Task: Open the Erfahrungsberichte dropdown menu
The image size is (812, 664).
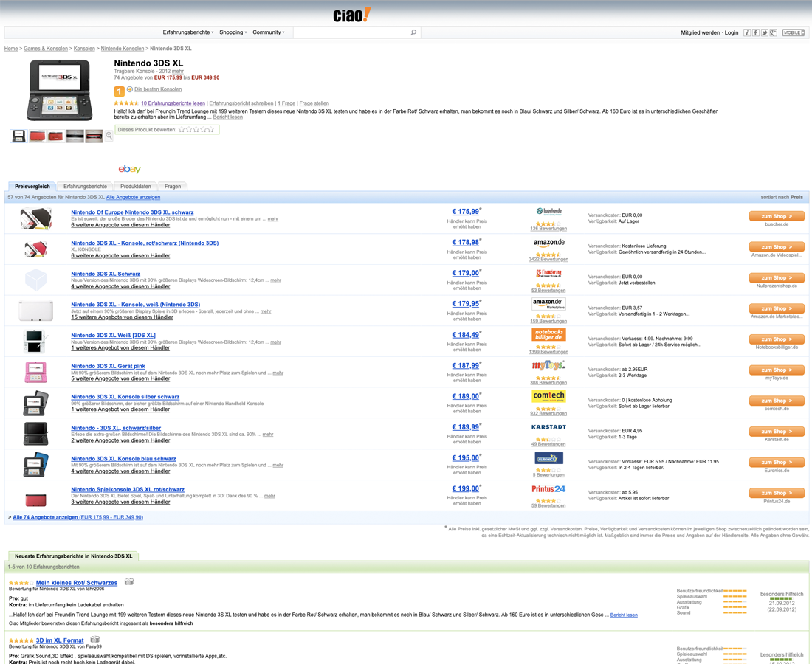Action: coord(188,32)
